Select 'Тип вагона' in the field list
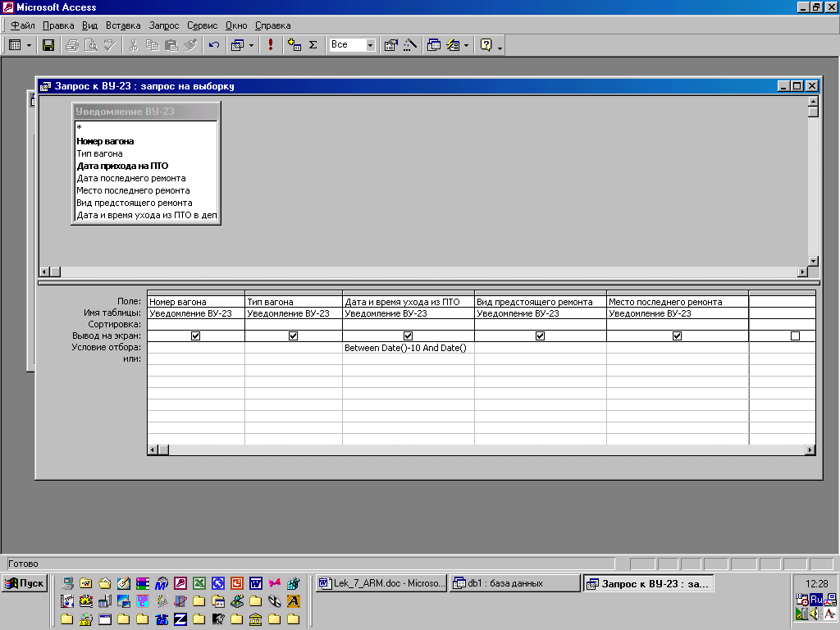The image size is (840, 630). 146,153
